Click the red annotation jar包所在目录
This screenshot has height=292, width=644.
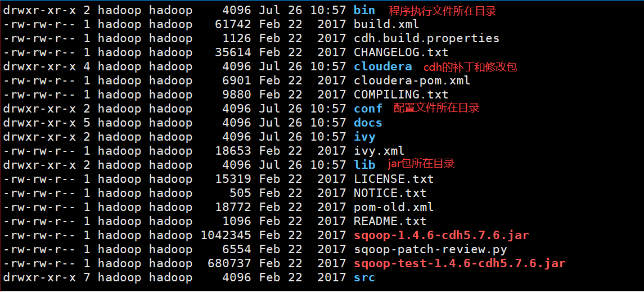[421, 164]
